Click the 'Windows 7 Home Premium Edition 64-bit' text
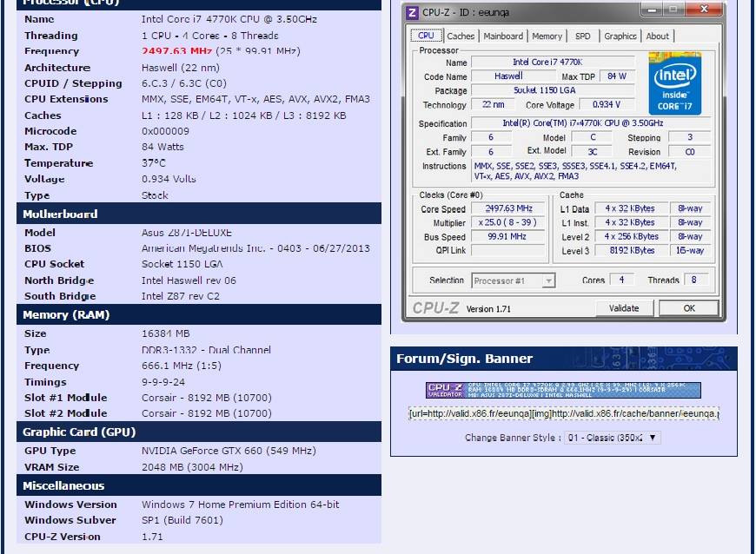Image resolution: width=756 pixels, height=554 pixels. [240, 505]
